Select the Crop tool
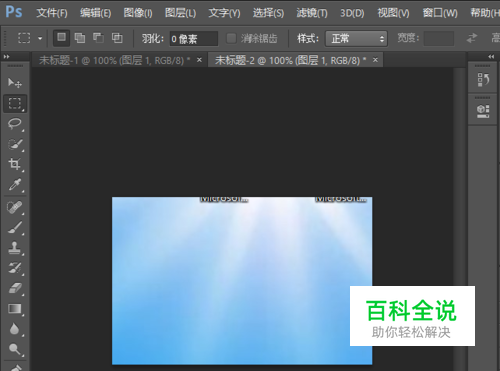The image size is (500, 371). (x=15, y=164)
